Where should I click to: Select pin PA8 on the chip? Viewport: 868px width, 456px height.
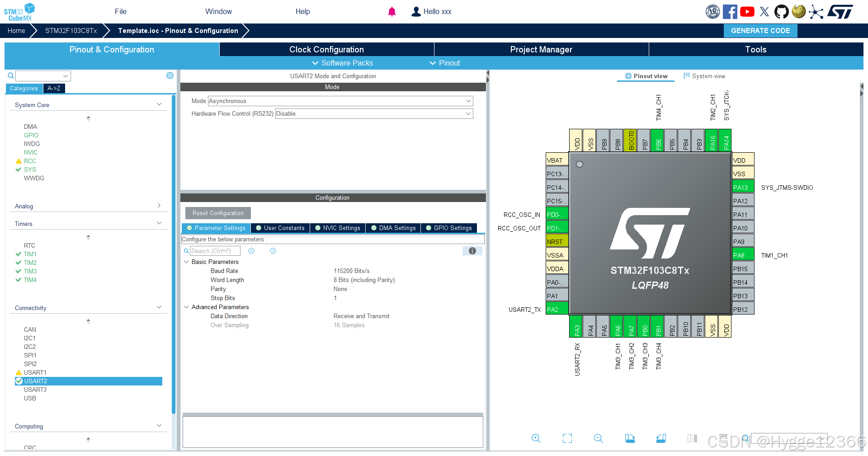point(743,255)
